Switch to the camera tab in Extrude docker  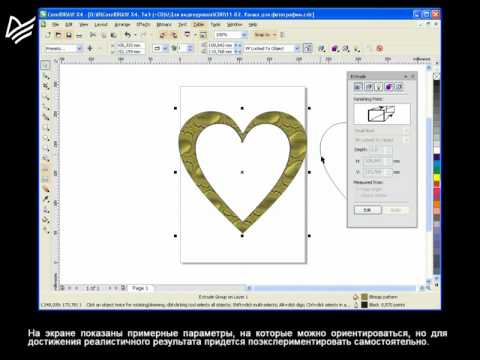(358, 87)
